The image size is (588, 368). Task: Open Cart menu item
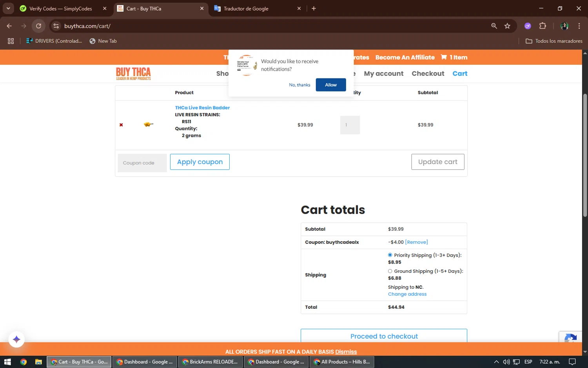tap(460, 73)
